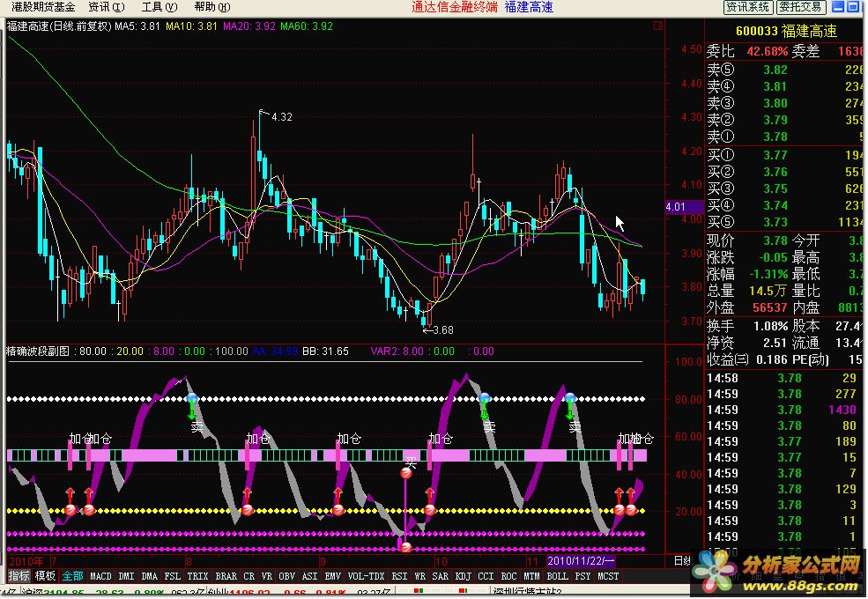Switch to the KDJ indicator
This screenshot has height=599, width=868.
click(x=464, y=576)
